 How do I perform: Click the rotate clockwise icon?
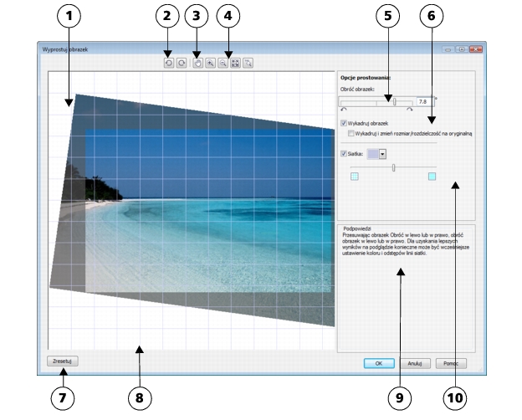pos(181,63)
